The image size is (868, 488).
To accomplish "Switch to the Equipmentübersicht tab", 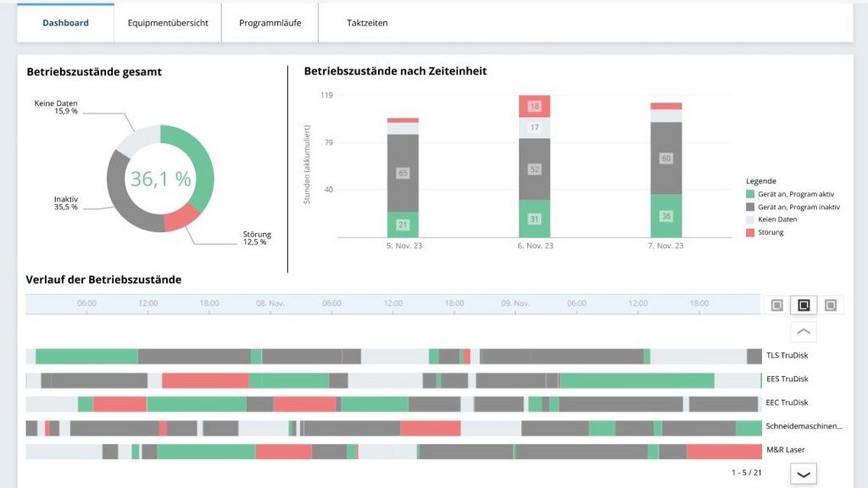I will tap(168, 23).
